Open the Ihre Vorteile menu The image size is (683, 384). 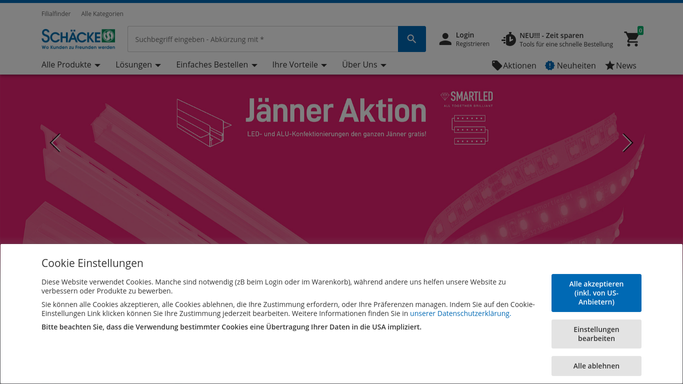click(299, 65)
